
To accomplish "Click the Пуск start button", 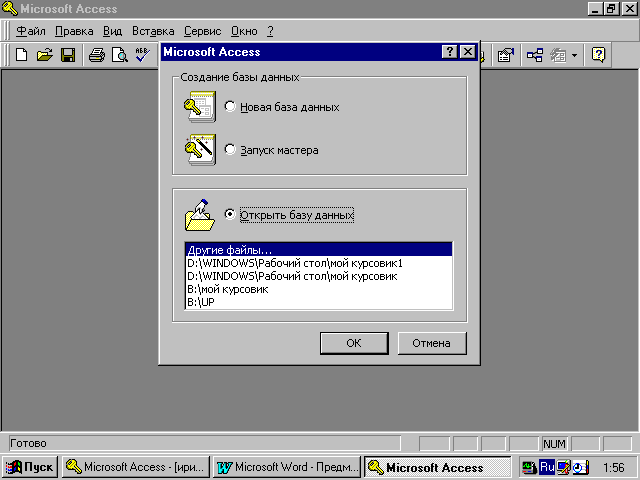I will 30,467.
